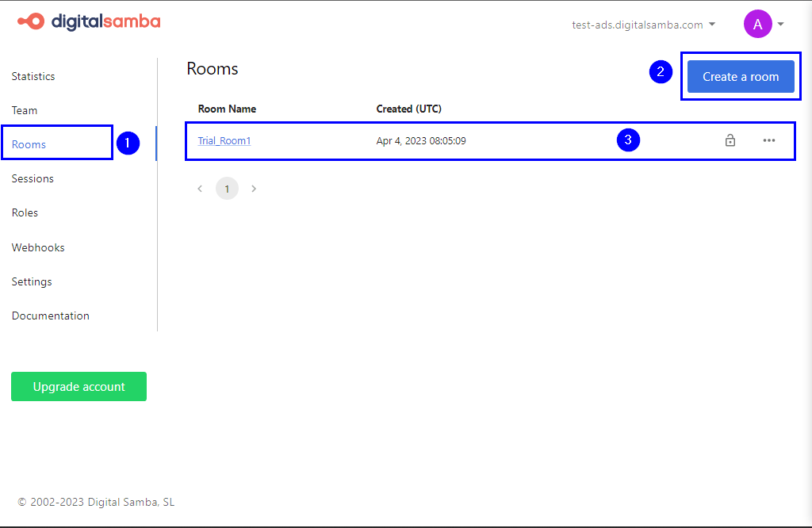
Task: Go to the next page with right arrow
Action: pos(254,188)
